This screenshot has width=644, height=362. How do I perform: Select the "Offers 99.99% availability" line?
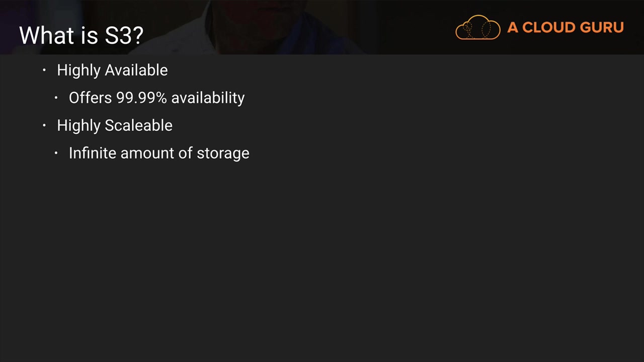click(x=156, y=98)
